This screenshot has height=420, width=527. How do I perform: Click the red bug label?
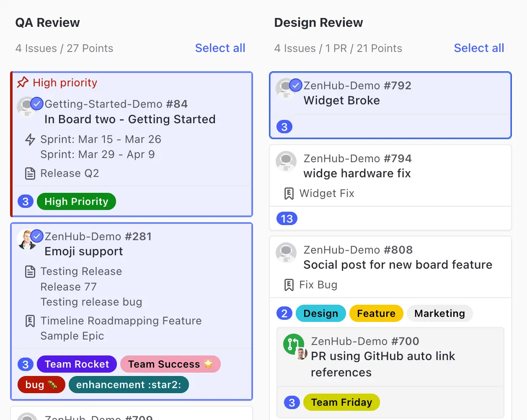41,385
